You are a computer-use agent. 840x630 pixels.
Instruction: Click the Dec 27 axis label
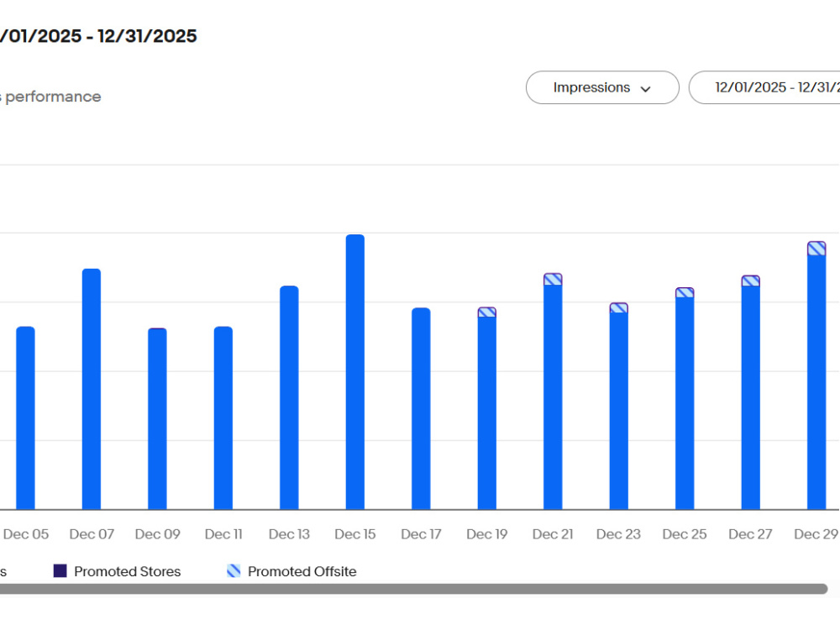coord(750,534)
